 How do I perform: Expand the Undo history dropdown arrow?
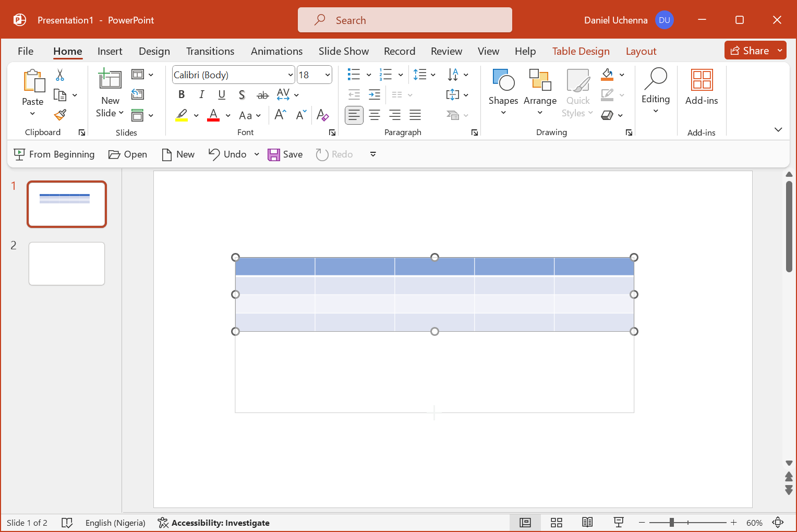pyautogui.click(x=257, y=154)
